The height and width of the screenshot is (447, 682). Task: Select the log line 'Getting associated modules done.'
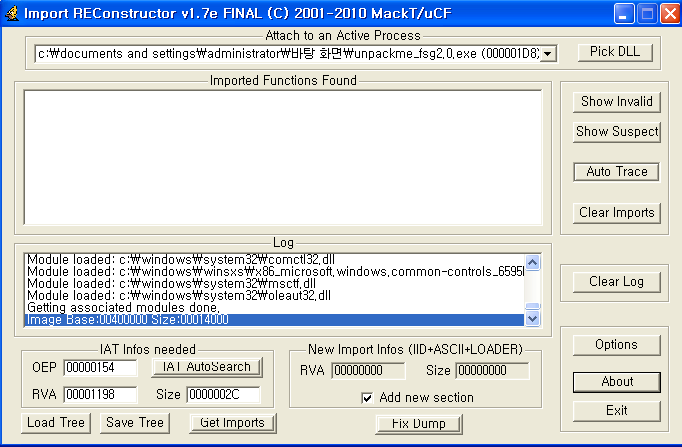click(274, 308)
